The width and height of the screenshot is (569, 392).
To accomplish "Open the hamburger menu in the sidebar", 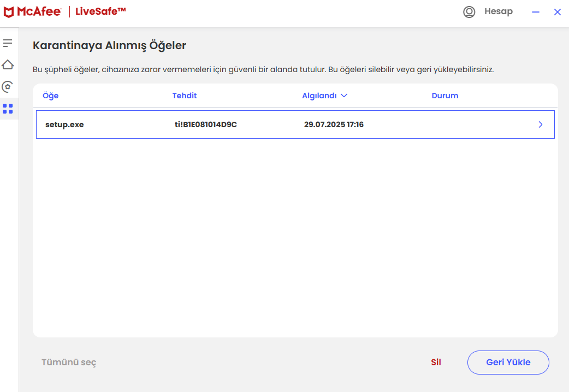I will 8,43.
